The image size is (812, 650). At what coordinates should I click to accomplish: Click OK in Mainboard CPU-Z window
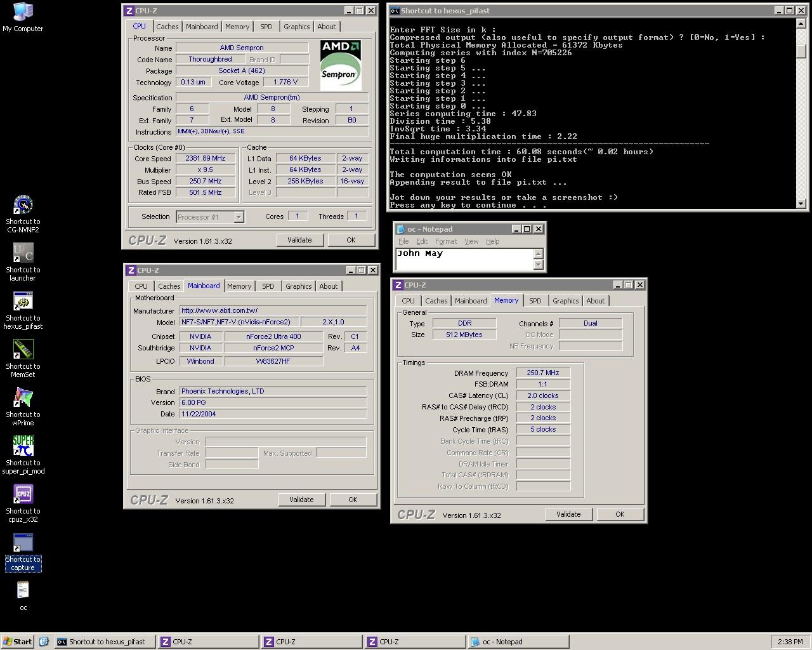pyautogui.click(x=353, y=500)
